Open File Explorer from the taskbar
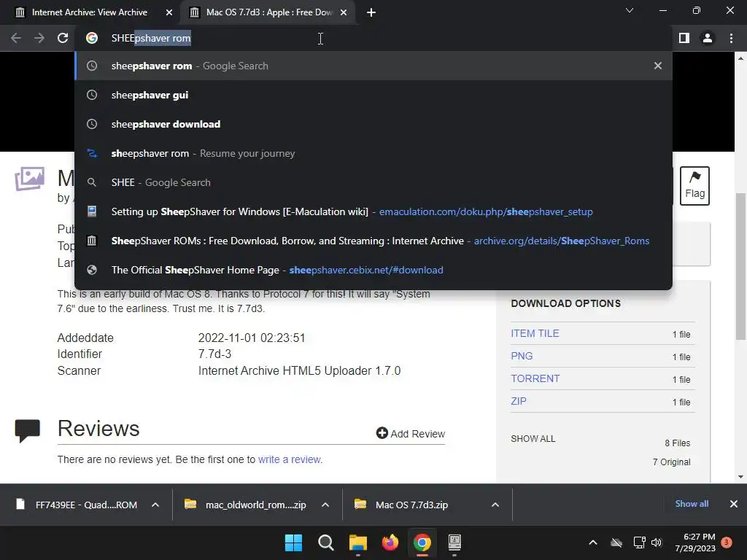Screen dimensions: 747x560 pos(357,542)
